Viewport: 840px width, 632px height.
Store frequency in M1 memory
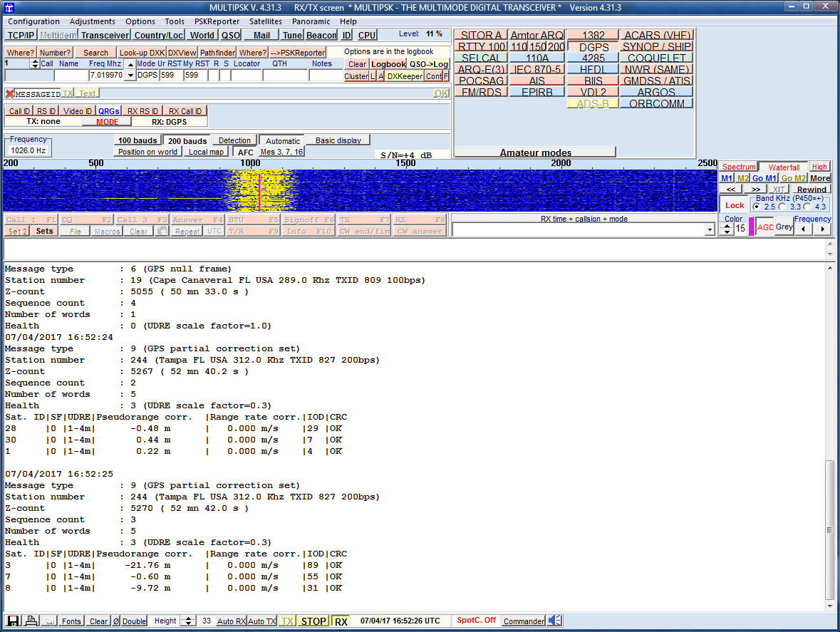tap(727, 178)
